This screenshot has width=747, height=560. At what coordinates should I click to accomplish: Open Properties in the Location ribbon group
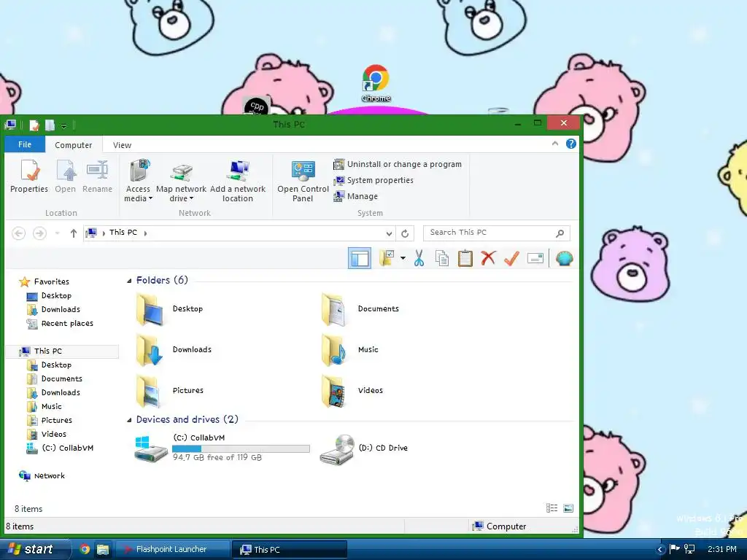click(29, 176)
